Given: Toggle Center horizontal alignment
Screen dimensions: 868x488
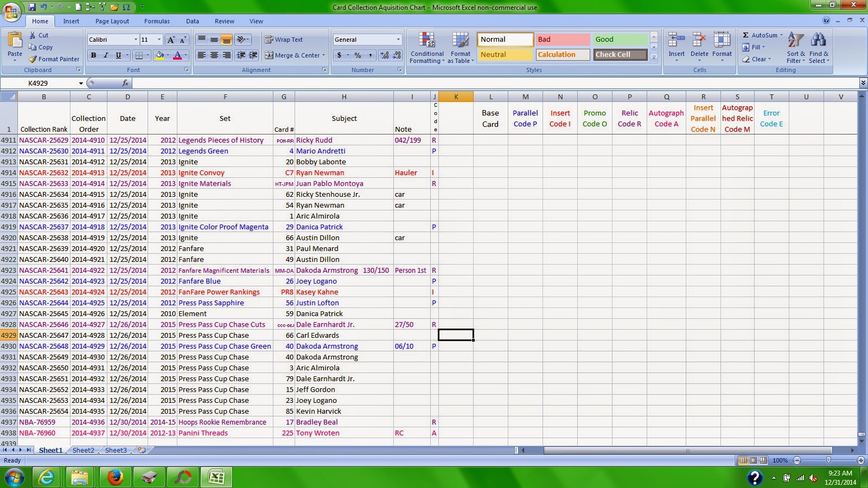Looking at the screenshot, I should pyautogui.click(x=214, y=55).
